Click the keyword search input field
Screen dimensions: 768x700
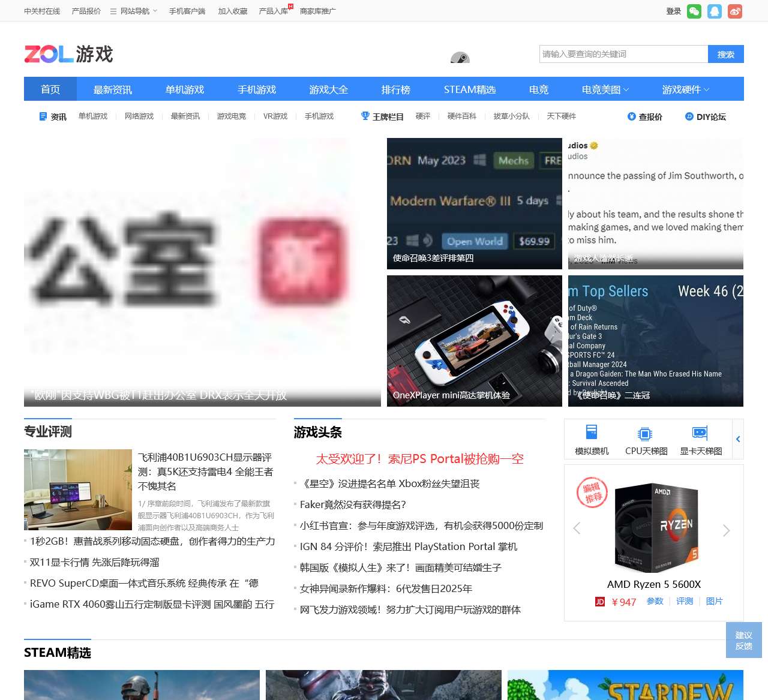point(623,54)
